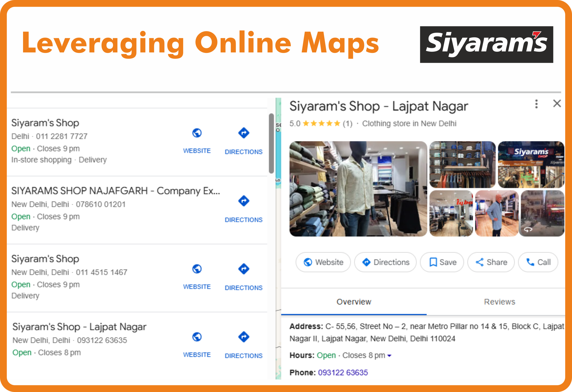Select Siyaram's Shop - Lajpat Nagar list title
The image size is (572, 392).
79,327
